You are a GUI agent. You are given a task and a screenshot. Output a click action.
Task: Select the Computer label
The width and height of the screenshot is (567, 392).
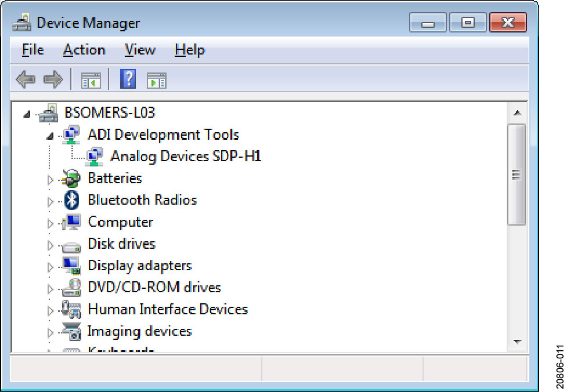[x=120, y=222]
